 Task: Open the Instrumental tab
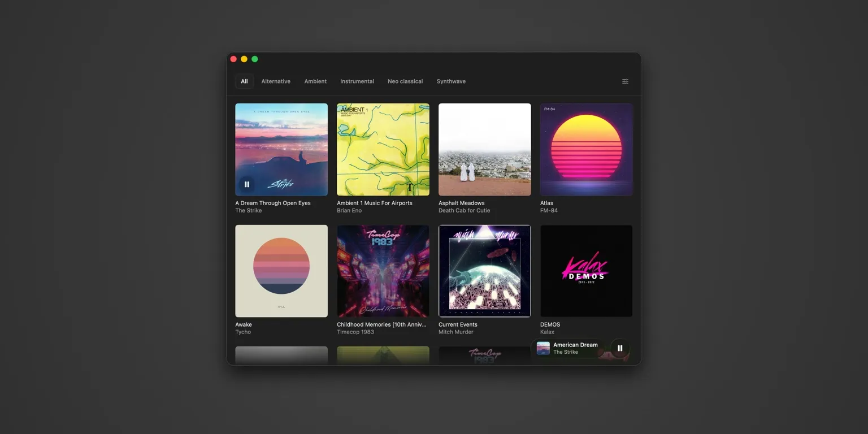click(x=357, y=81)
